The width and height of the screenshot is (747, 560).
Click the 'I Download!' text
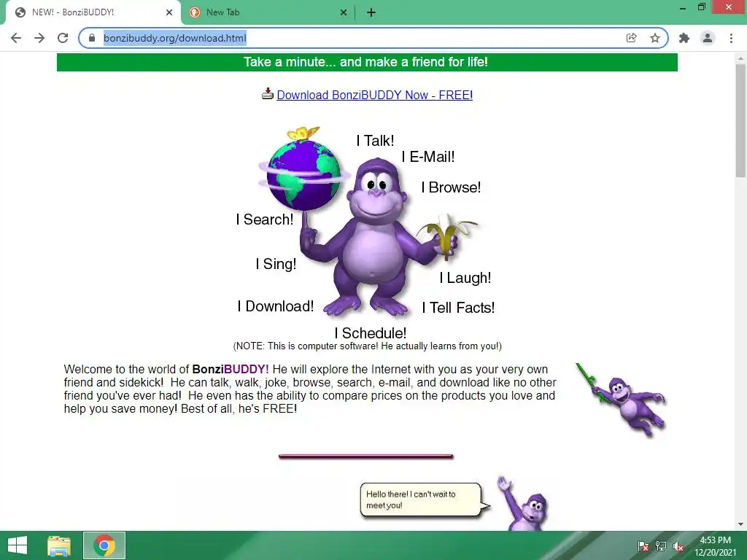pyautogui.click(x=276, y=306)
